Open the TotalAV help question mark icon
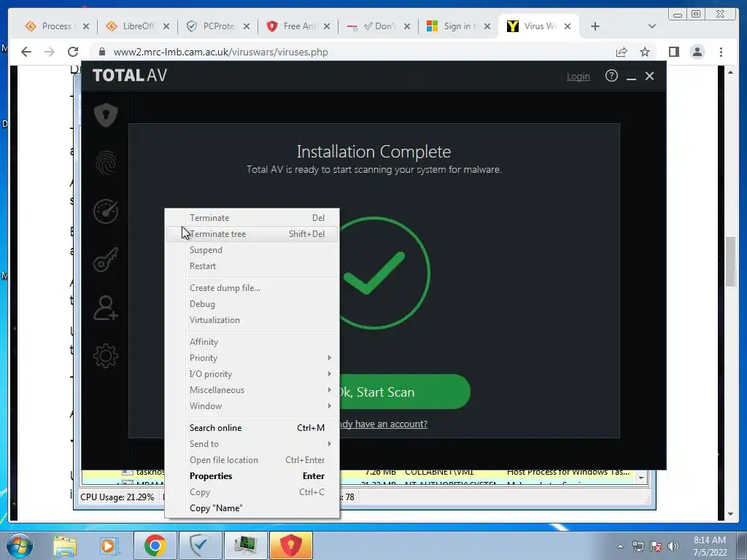 (611, 76)
